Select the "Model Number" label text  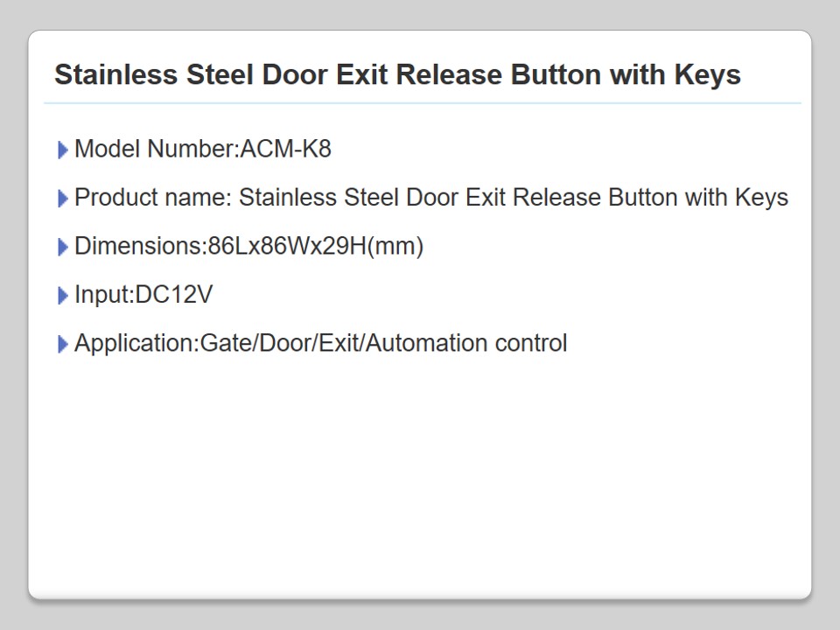click(x=155, y=150)
